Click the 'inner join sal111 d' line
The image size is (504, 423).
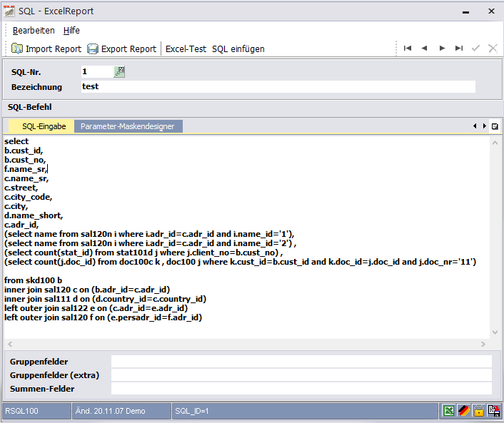(105, 300)
